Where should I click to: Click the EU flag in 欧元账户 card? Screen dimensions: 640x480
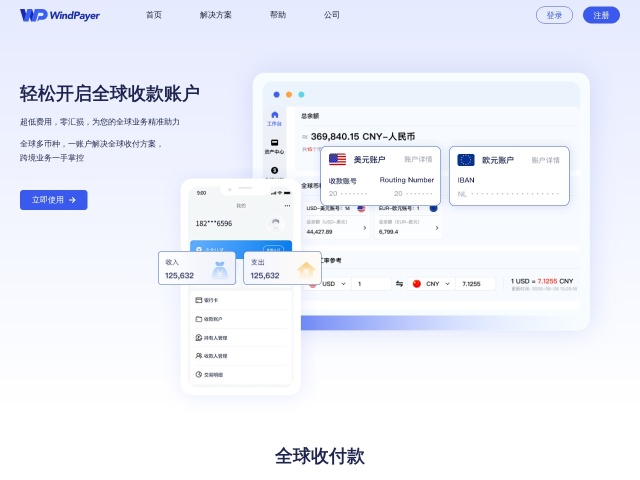click(466, 160)
